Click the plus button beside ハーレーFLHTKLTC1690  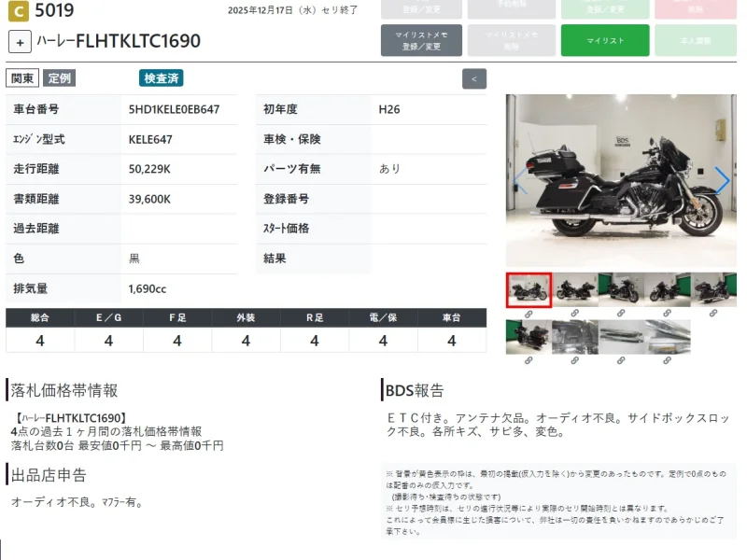click(20, 42)
